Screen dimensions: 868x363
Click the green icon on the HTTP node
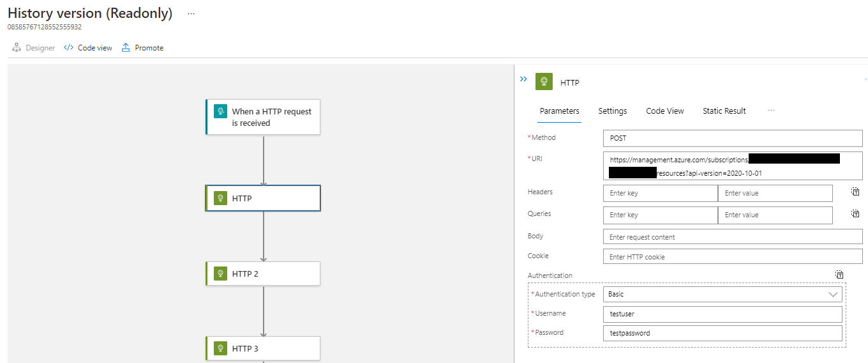[220, 198]
